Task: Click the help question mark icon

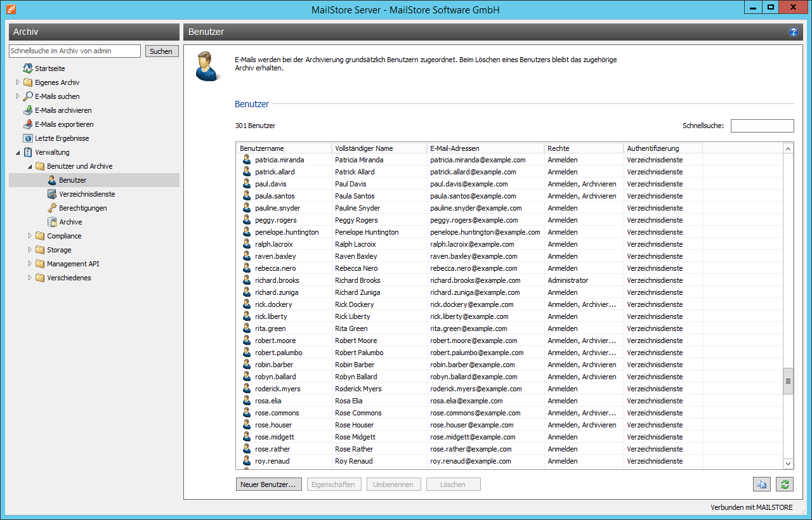Action: tap(793, 32)
